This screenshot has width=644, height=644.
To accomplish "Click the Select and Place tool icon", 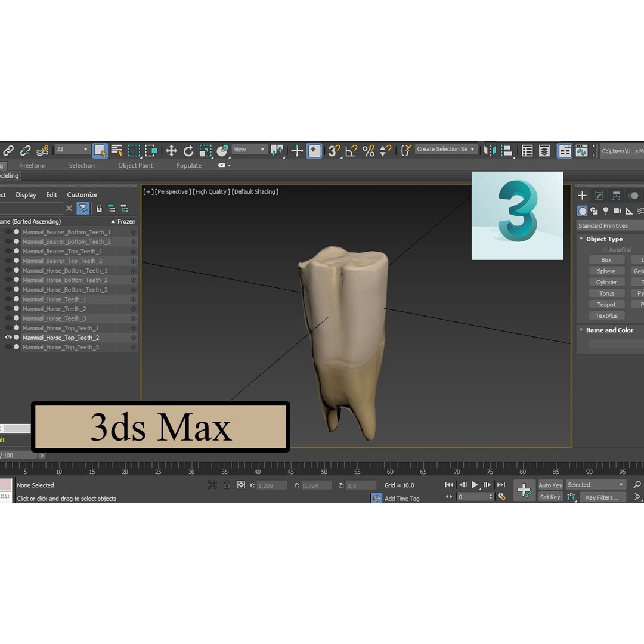I will [222, 151].
